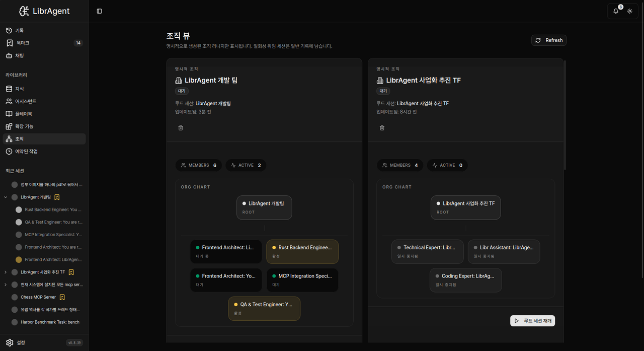The height and width of the screenshot is (351, 644).
Task: Delete LibrAgent 사업화 추진 TF trash icon
Action: click(382, 128)
